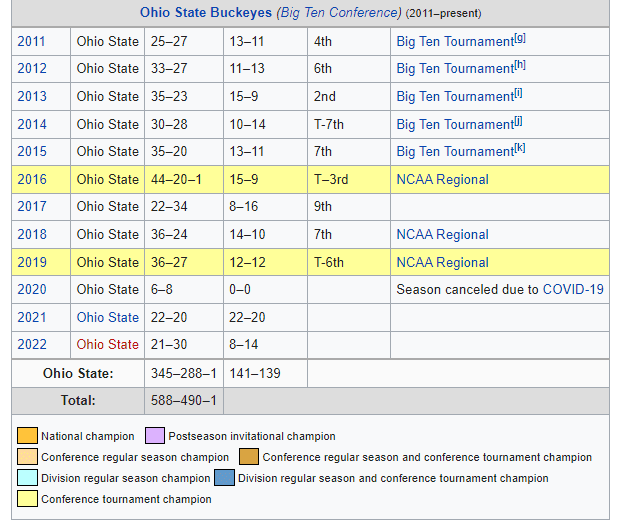Select the 2020 overall record 6–8
This screenshot has height=526, width=625.
162,289
